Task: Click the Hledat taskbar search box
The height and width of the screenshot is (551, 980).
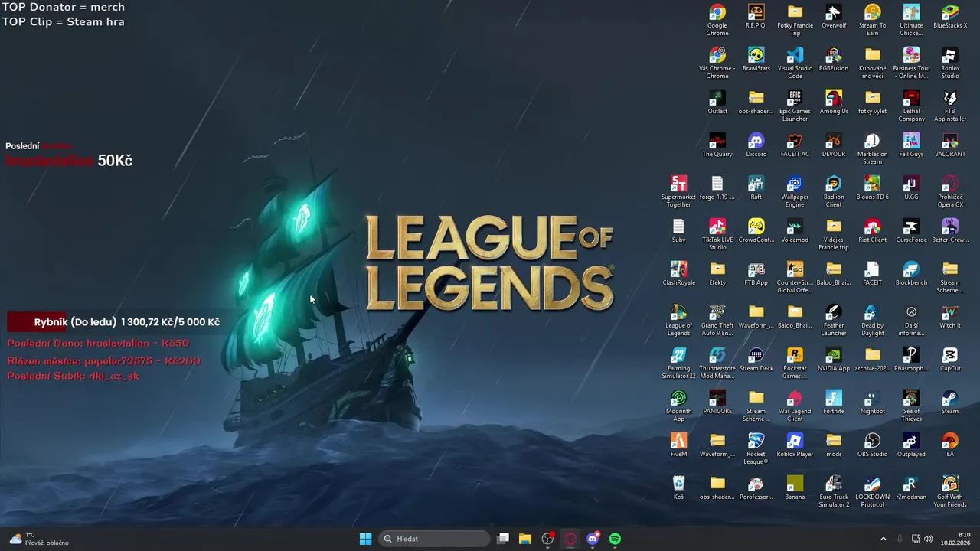Action: [434, 539]
